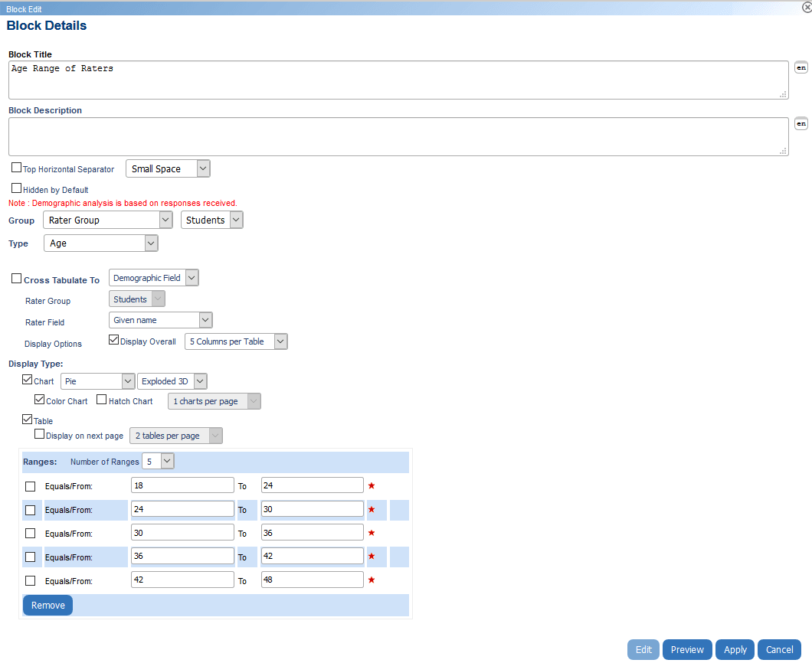Screen dimensions: 812x663
Task: Open the Rater Group dropdown beside Group
Action: pyautogui.click(x=108, y=220)
